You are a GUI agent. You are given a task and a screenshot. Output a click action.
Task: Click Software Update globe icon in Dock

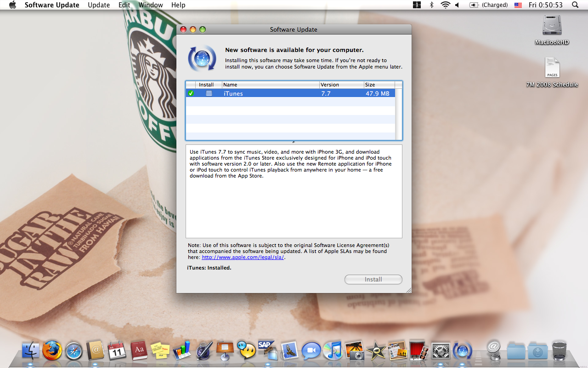(x=462, y=351)
